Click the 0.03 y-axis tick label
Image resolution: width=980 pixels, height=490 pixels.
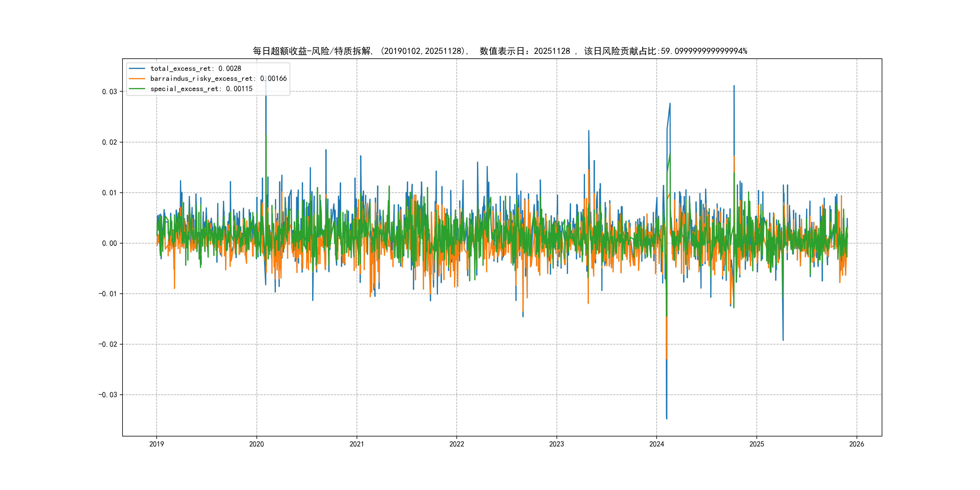[x=109, y=92]
